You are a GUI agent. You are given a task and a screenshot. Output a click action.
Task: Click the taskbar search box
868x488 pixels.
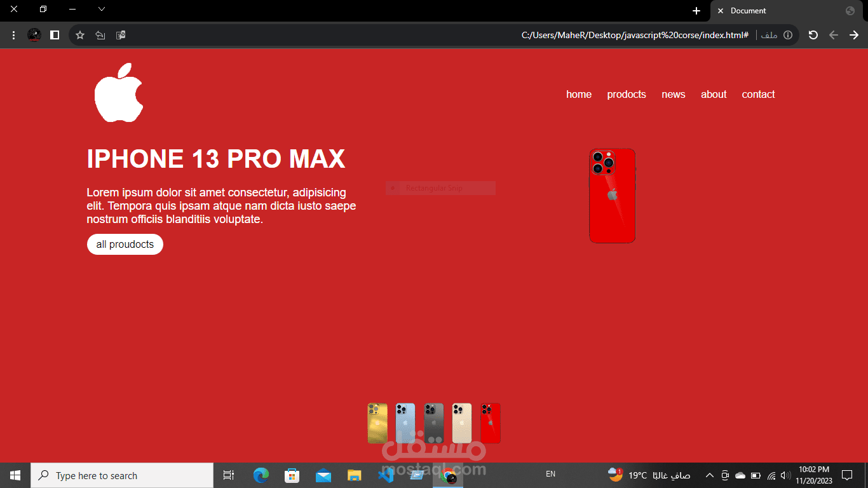122,475
